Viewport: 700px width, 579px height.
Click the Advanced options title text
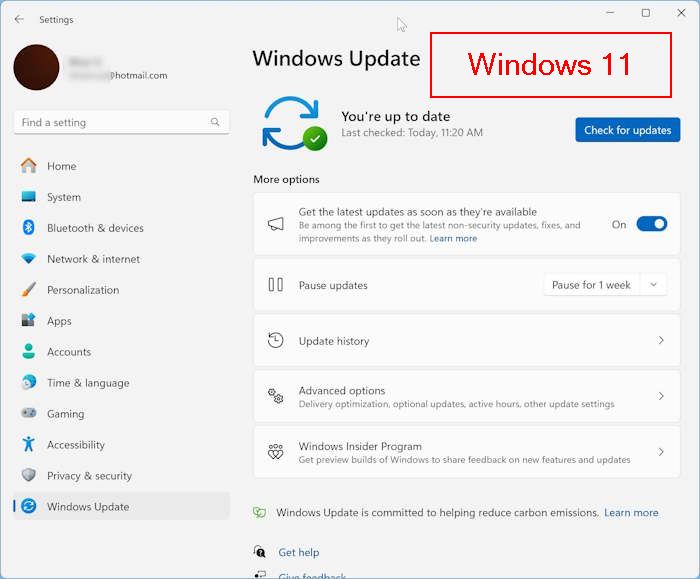pyautogui.click(x=342, y=391)
